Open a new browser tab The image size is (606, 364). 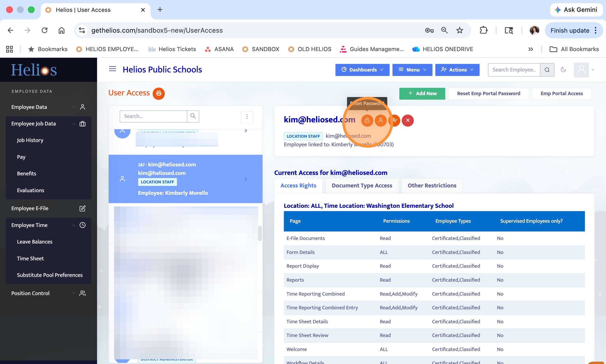coord(160,10)
